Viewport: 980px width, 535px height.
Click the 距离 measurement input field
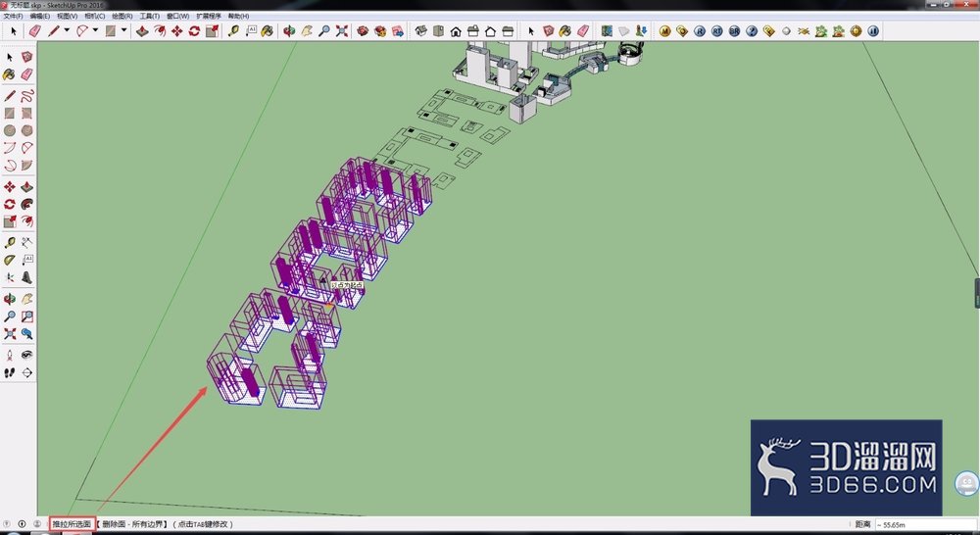click(x=926, y=524)
